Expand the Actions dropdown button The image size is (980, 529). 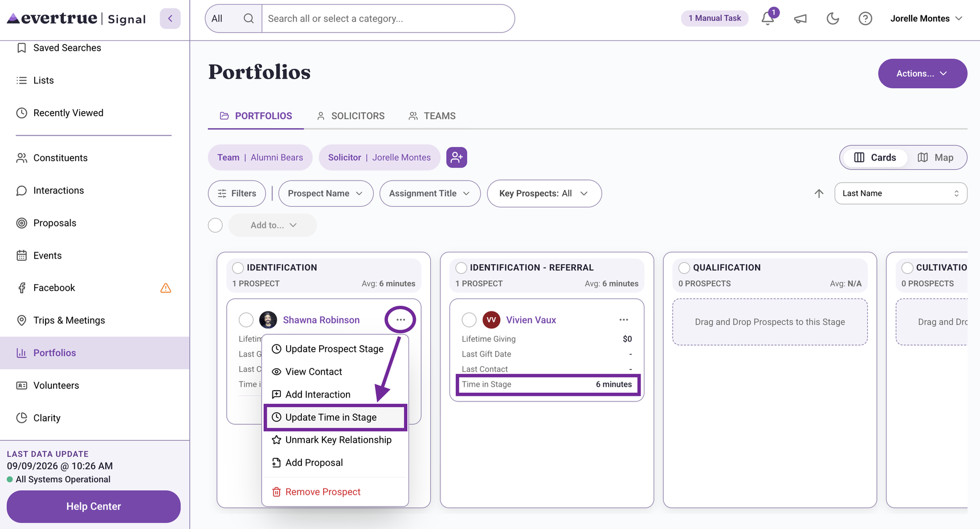922,73
